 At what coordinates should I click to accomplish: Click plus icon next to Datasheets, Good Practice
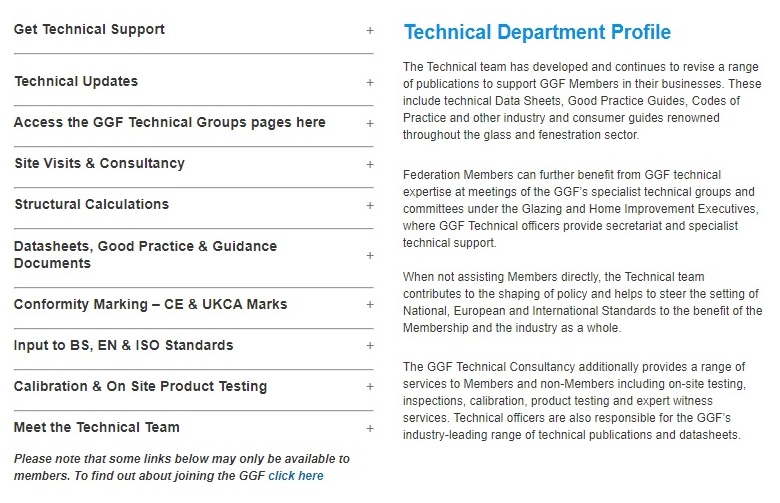tap(370, 255)
